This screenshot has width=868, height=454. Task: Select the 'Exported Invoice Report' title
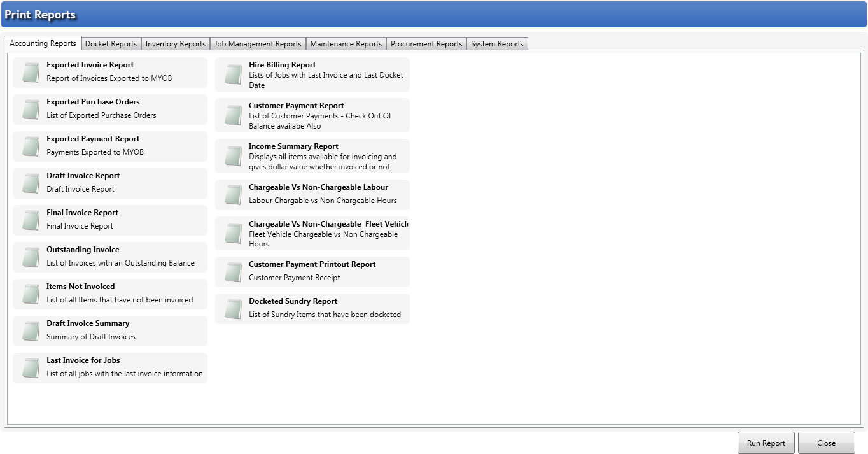pyautogui.click(x=90, y=65)
